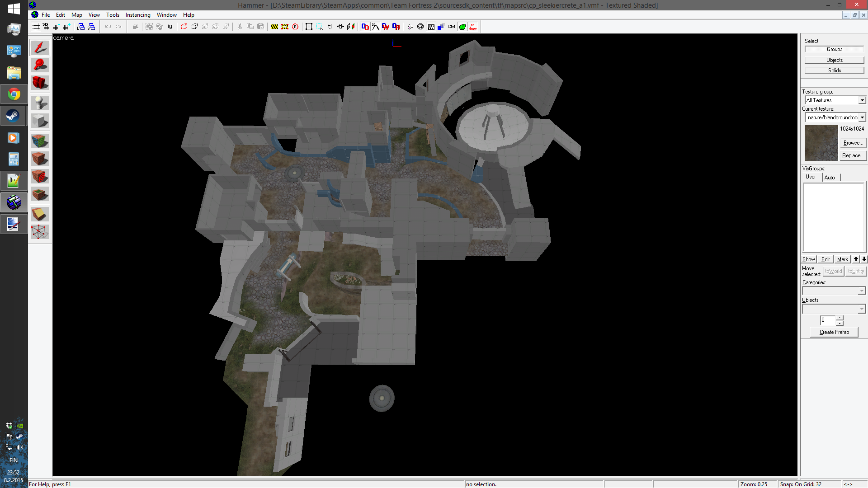Select the Apply Decals tool
Screen dimensions: 868x488
[x=40, y=176]
